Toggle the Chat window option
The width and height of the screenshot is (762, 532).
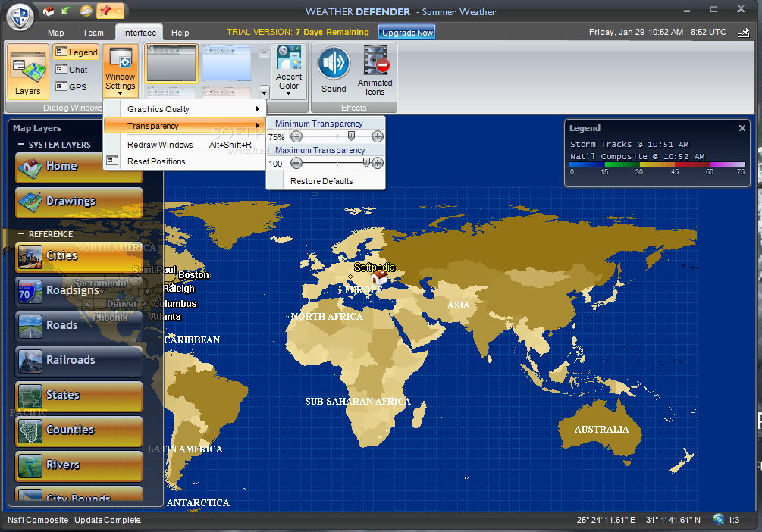click(72, 70)
